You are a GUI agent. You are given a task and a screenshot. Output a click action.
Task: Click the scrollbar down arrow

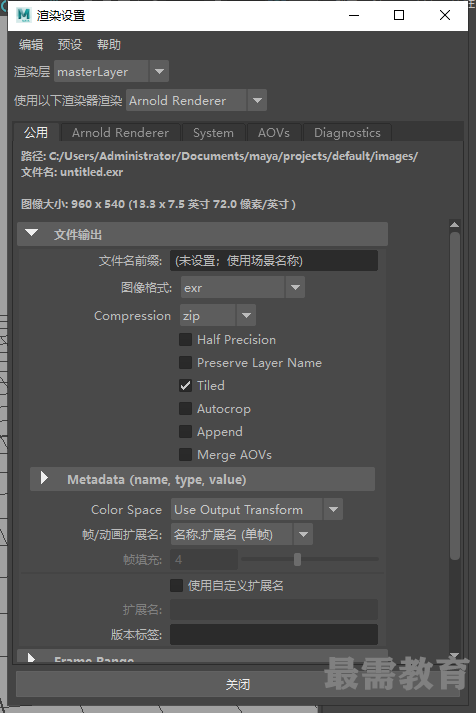click(454, 656)
